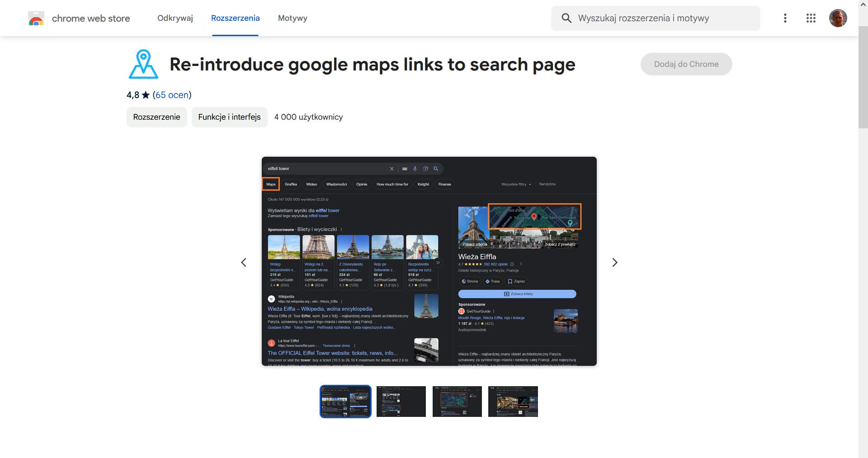This screenshot has height=458, width=868.
Task: Click the search magnifier icon
Action: pyautogui.click(x=566, y=18)
